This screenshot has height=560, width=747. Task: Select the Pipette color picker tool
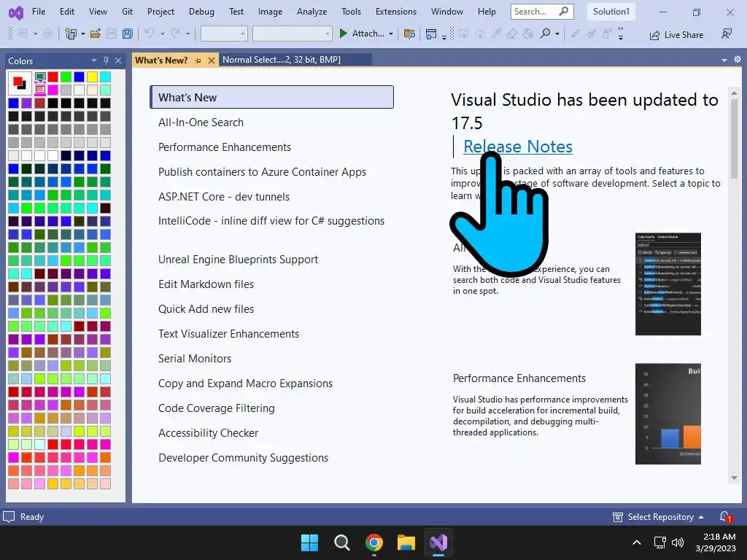point(496,34)
